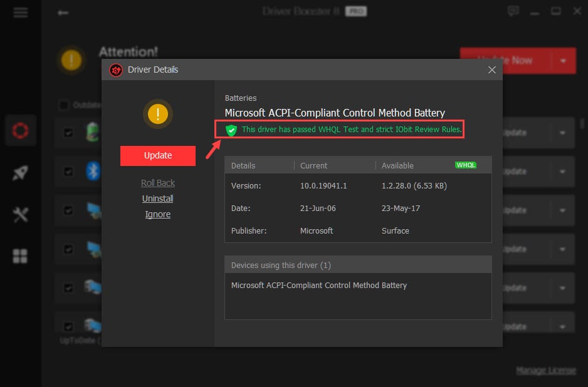Click the back arrow in main window
588x387 pixels.
(x=63, y=13)
